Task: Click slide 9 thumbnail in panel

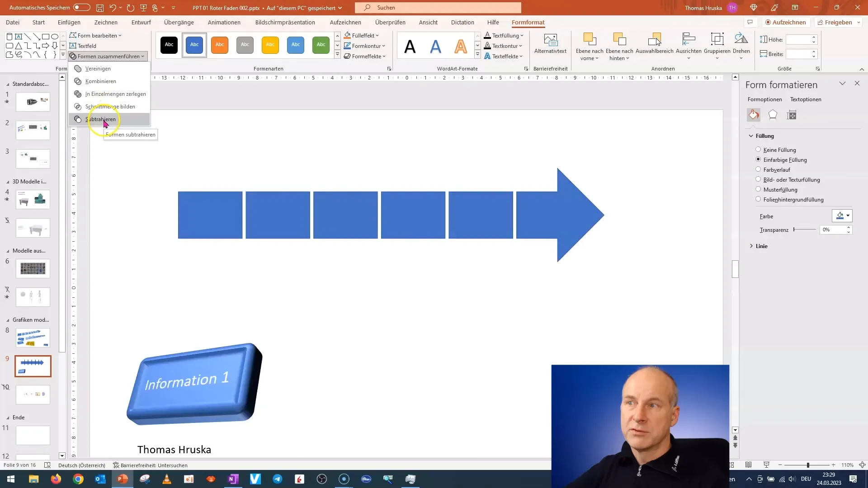Action: tap(33, 365)
